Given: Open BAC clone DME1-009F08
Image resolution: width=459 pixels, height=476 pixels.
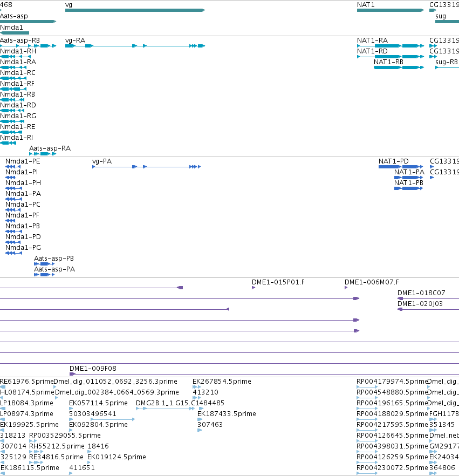Looking at the screenshot, I should pos(93,369).
